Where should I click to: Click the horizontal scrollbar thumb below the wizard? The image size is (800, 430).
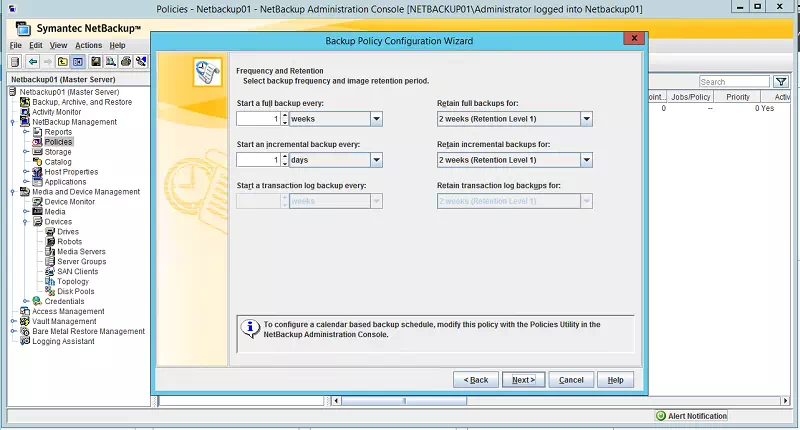pos(404,401)
